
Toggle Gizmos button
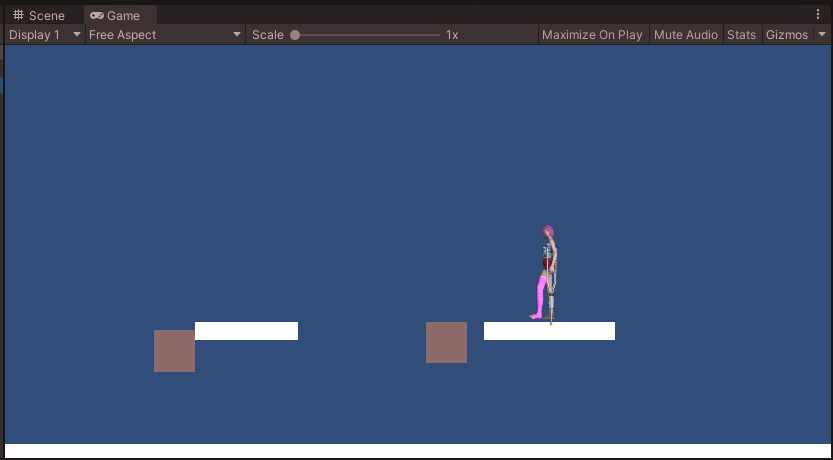pyautogui.click(x=787, y=35)
